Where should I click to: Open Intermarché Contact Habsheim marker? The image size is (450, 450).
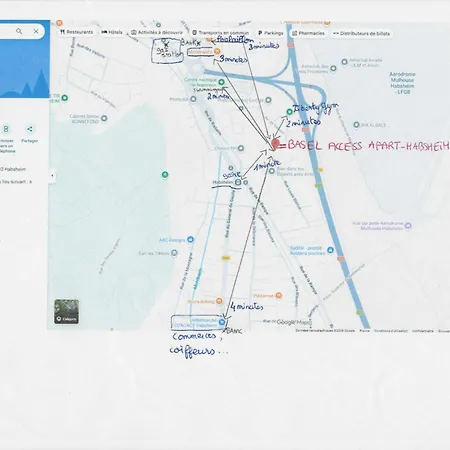coord(222,322)
